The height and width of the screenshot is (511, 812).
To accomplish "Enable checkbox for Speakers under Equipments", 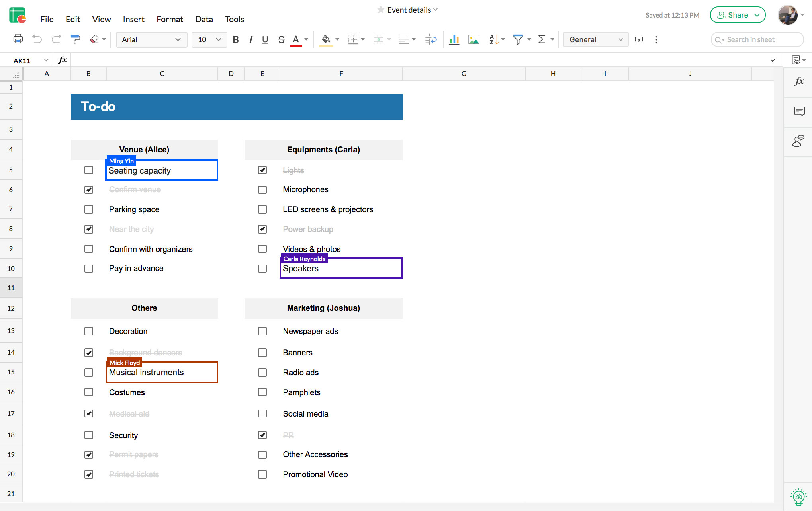I will click(x=262, y=269).
